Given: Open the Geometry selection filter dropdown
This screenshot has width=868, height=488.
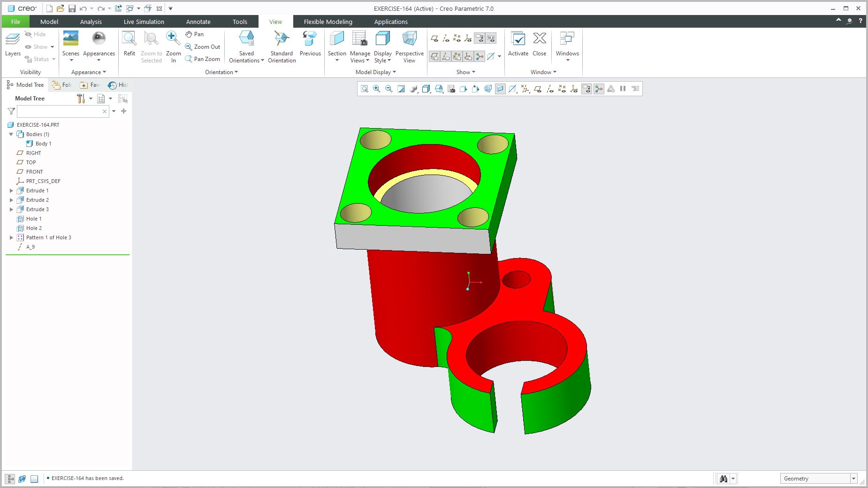Looking at the screenshot, I should pyautogui.click(x=853, y=479).
